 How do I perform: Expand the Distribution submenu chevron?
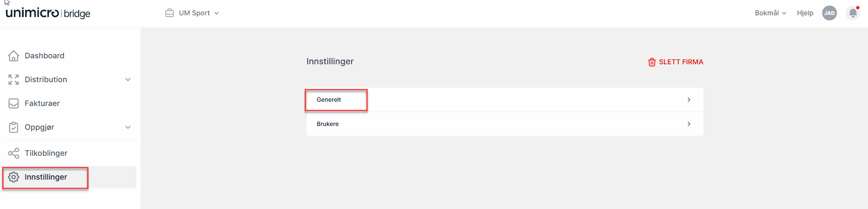click(128, 80)
